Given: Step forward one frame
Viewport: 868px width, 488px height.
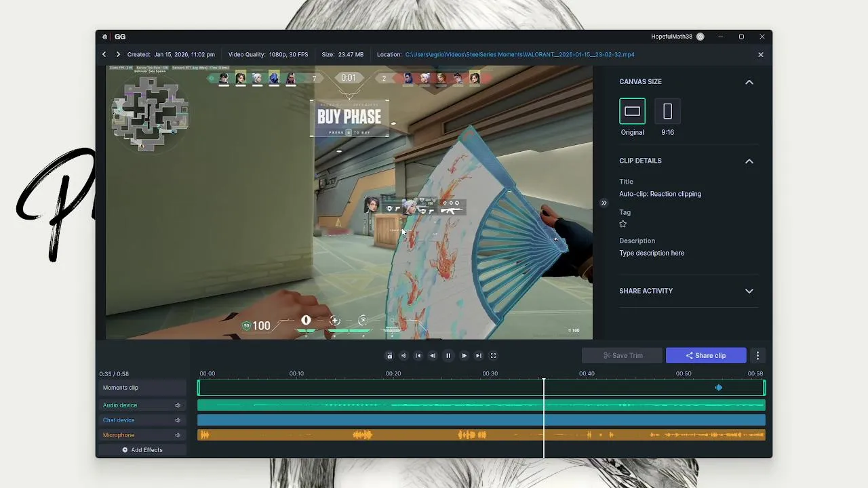Looking at the screenshot, I should pyautogui.click(x=464, y=355).
